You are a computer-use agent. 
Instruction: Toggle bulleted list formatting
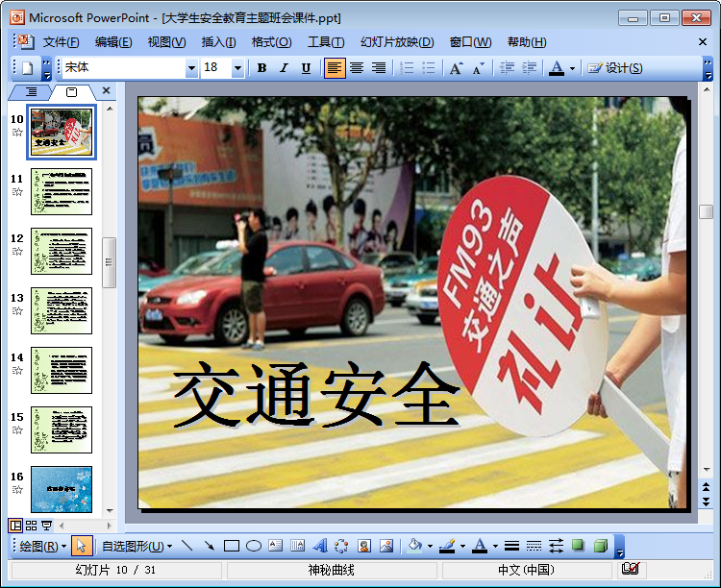pyautogui.click(x=428, y=68)
